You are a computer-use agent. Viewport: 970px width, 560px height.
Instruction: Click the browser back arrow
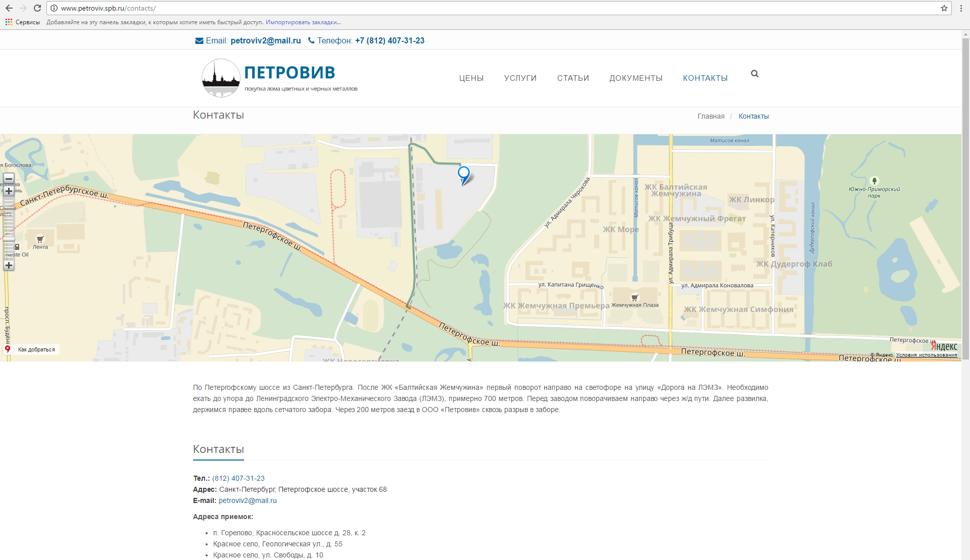point(9,8)
